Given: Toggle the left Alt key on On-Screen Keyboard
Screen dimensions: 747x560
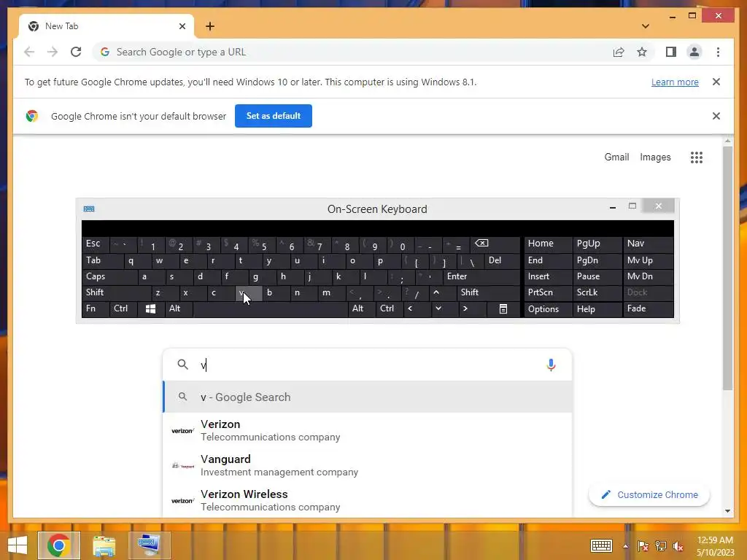Looking at the screenshot, I should point(179,308).
